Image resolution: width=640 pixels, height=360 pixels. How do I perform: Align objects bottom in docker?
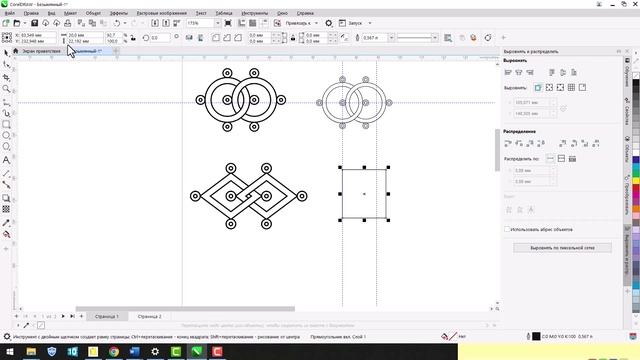[x=574, y=72]
